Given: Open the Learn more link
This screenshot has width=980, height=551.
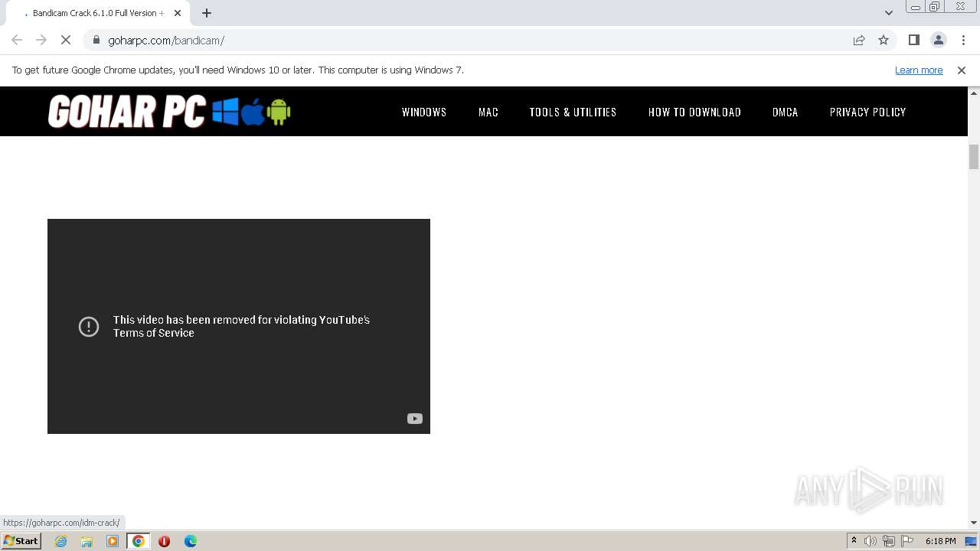Looking at the screenshot, I should 919,70.
